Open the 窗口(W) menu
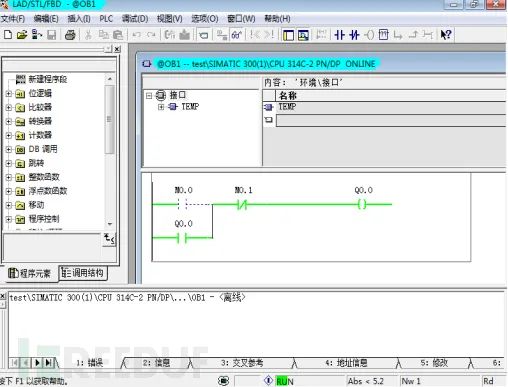 coord(241,19)
